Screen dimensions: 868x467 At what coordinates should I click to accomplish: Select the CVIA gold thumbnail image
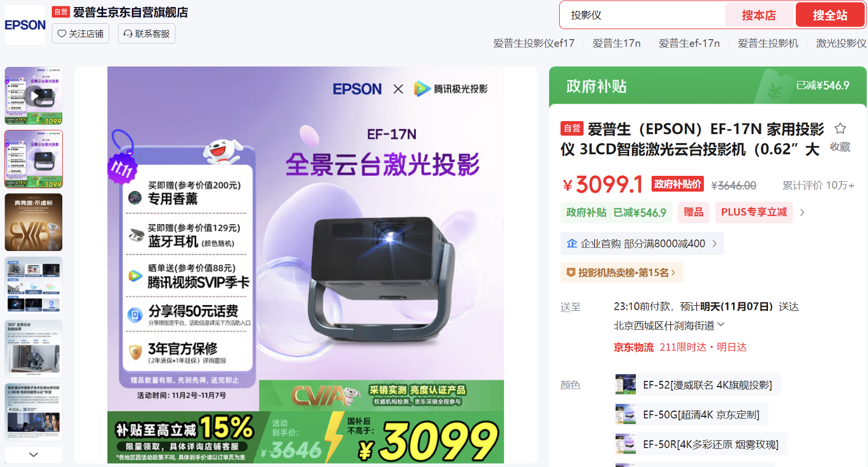(34, 222)
